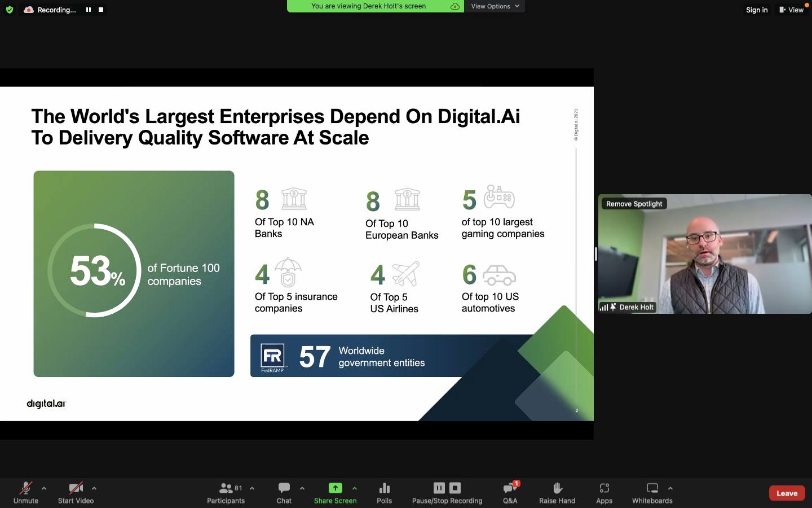
Task: Click the 'You are viewing Derek Holt's screen' banner
Action: [x=375, y=6]
